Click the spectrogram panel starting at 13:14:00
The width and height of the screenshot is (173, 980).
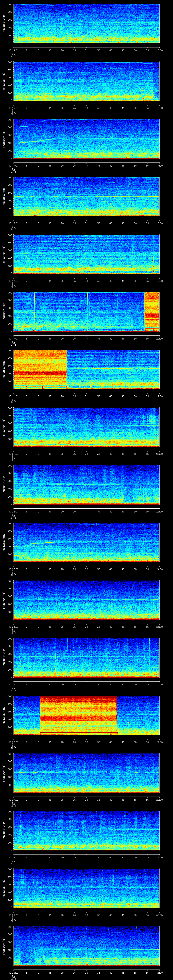86,24
